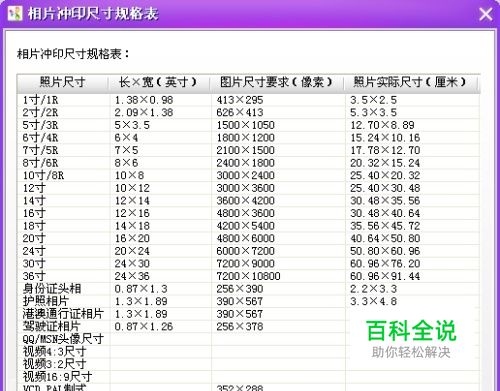Select the 16寸 row label
This screenshot has width=500, height=391.
pyautogui.click(x=34, y=213)
